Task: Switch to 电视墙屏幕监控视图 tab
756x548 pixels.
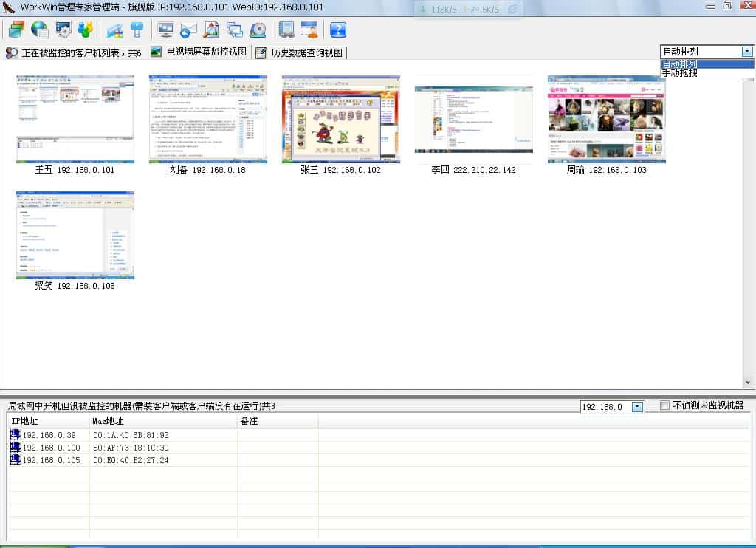Action: point(199,52)
